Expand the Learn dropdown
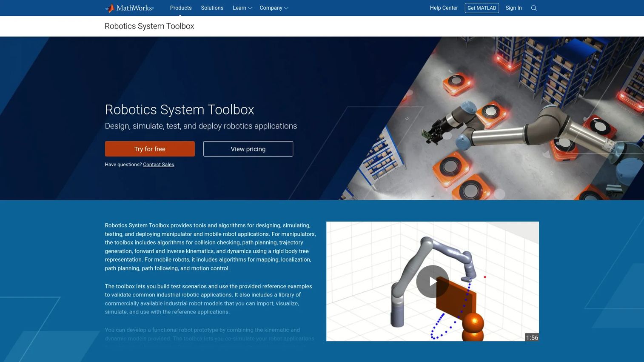The width and height of the screenshot is (644, 362). point(242,8)
